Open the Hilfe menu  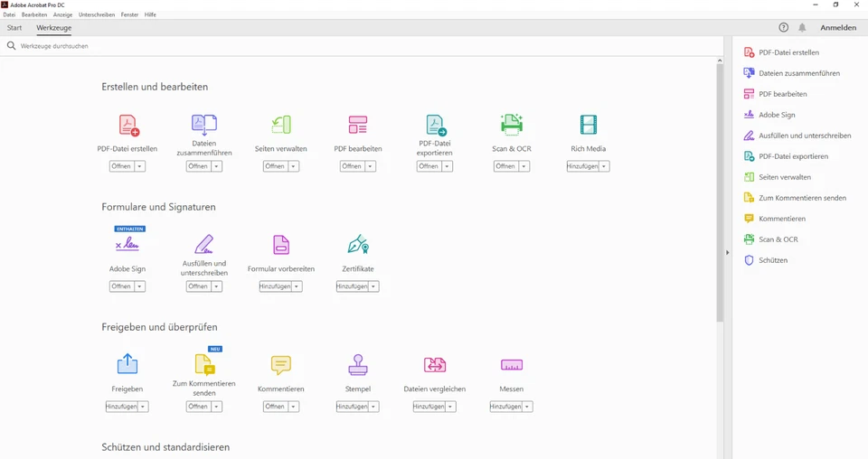[150, 15]
